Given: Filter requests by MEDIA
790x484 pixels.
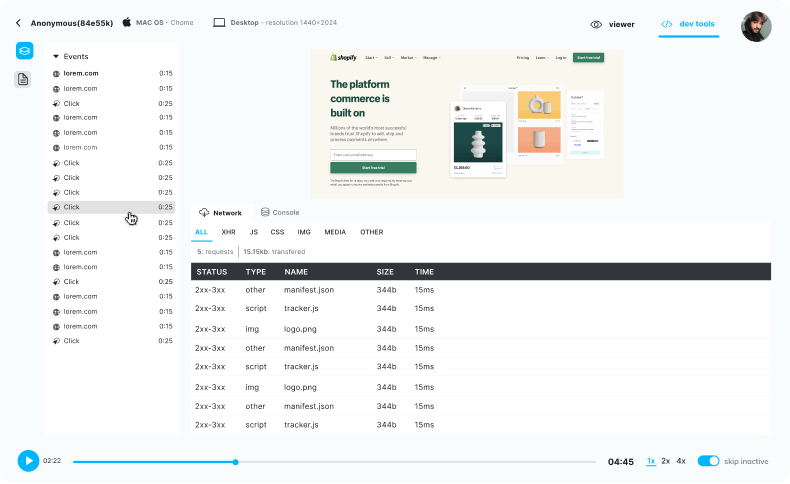Looking at the screenshot, I should tap(335, 232).
